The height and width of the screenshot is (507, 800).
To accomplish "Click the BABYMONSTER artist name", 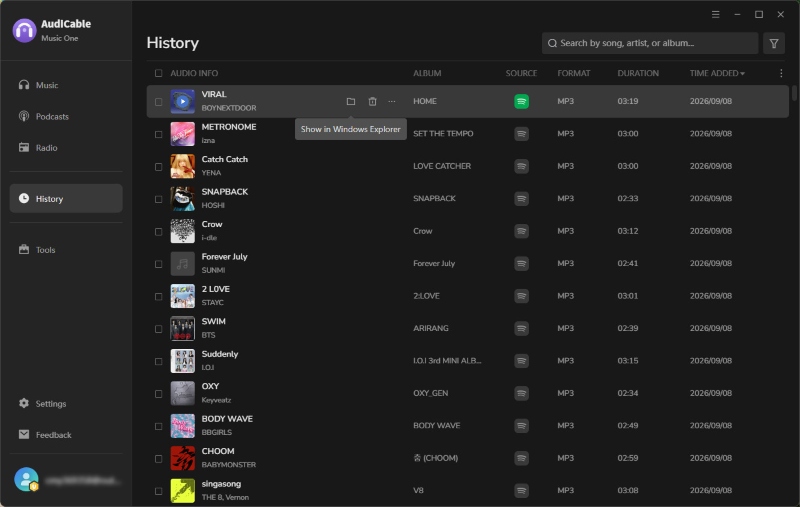I will point(229,465).
